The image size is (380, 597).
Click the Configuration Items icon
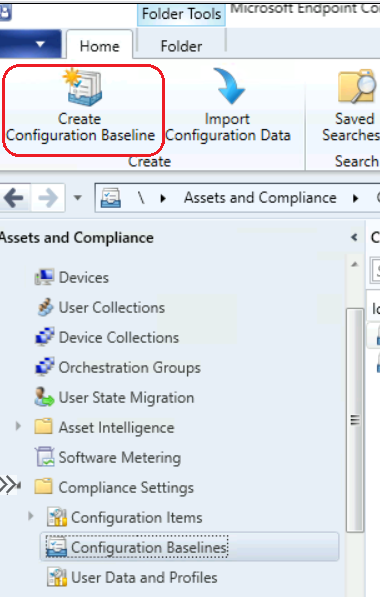57,517
